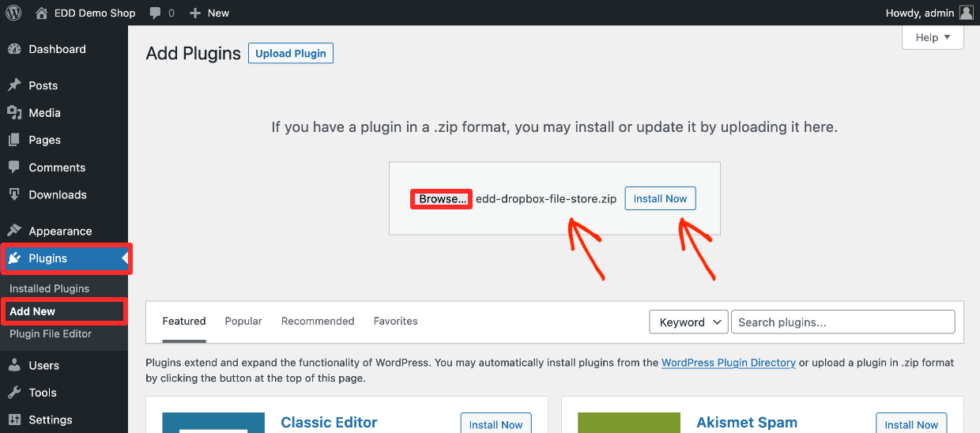980x433 pixels.
Task: Click the Users icon in sidebar
Action: pyautogui.click(x=14, y=365)
